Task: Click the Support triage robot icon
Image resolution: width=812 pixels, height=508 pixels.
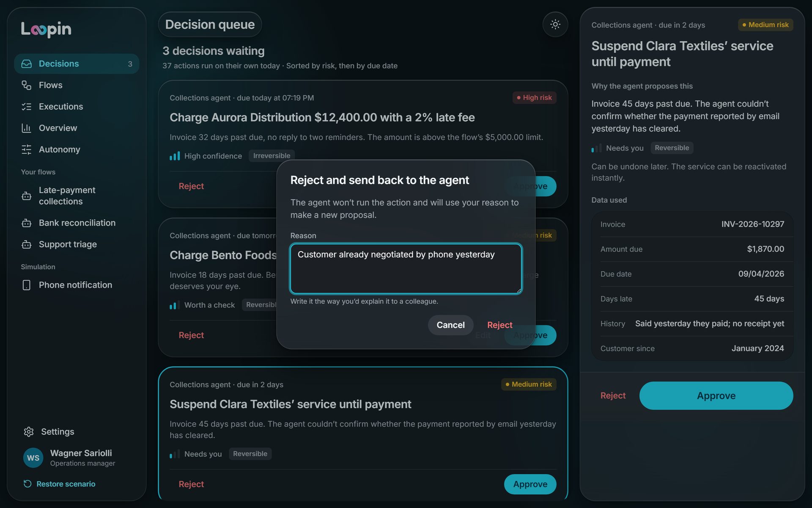Action: tap(27, 244)
